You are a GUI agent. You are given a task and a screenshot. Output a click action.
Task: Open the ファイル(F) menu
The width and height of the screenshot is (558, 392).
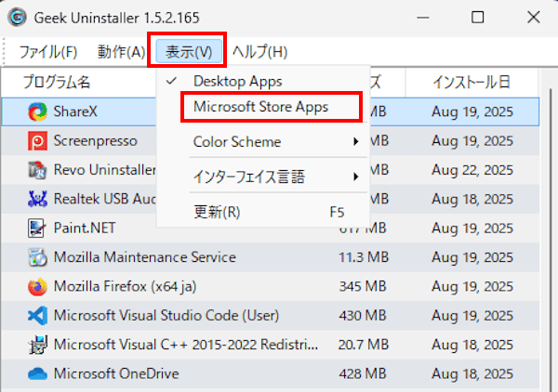[x=48, y=52]
